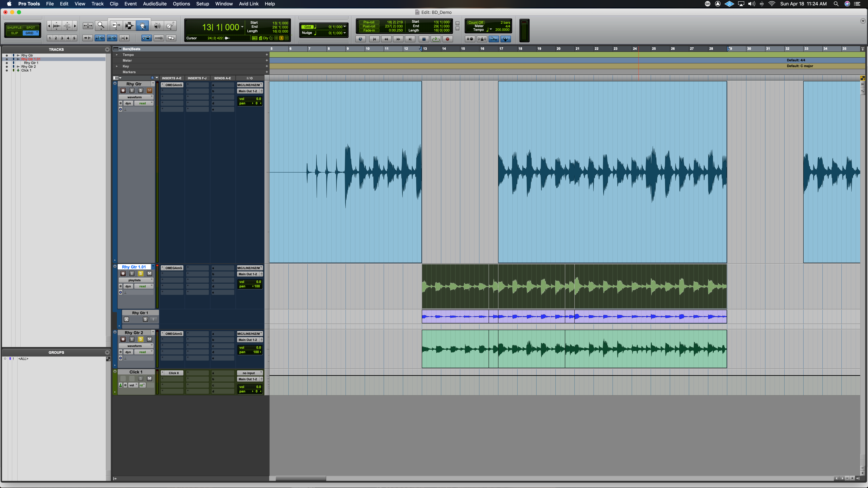Toggle solo on Rhy Gtr 2 track
Image resolution: width=868 pixels, height=488 pixels.
(141, 339)
